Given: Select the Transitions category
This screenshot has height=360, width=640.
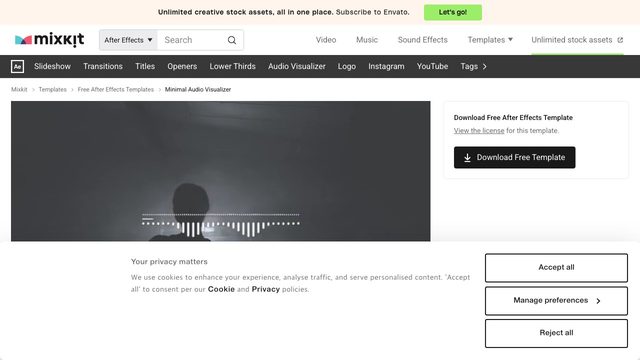Looking at the screenshot, I should click(x=103, y=67).
